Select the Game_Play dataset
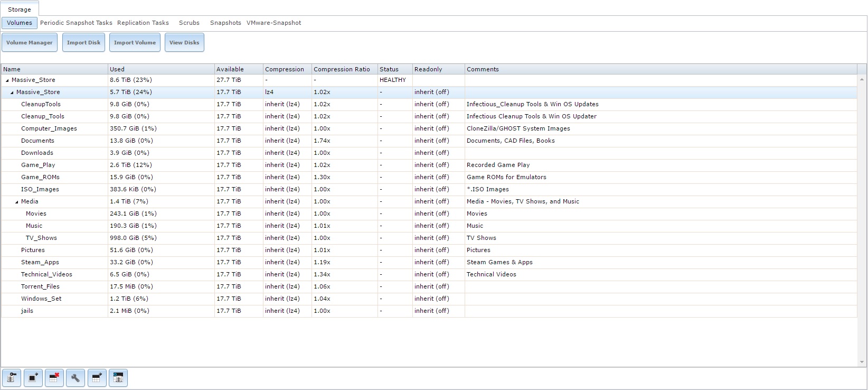Viewport: 868px width, 390px height. coord(38,165)
